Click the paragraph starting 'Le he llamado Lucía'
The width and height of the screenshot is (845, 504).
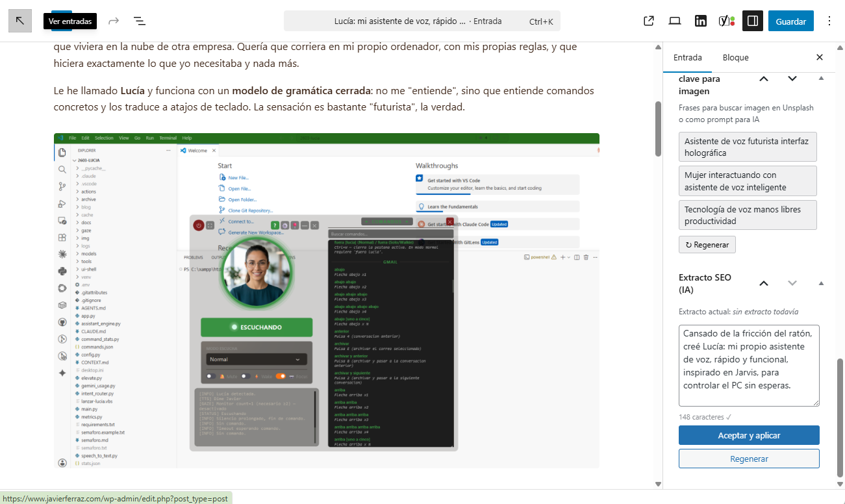pos(324,99)
